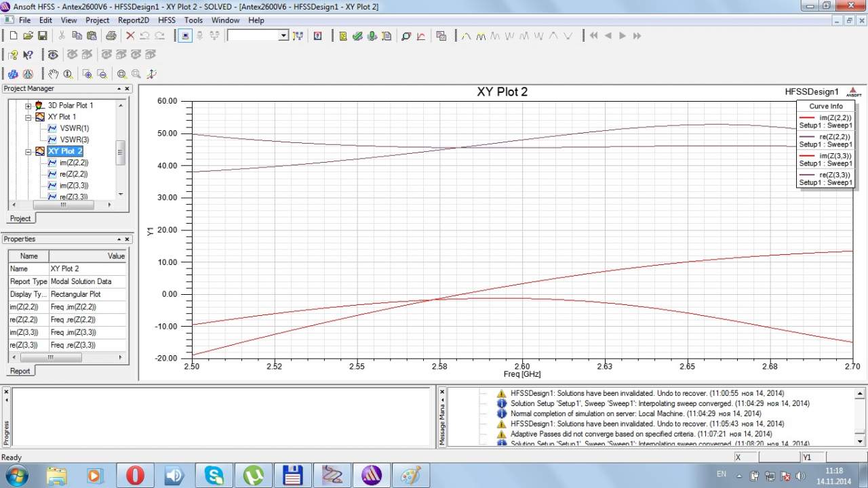
Task: Collapse the XY Plot 1 tree node
Action: (x=28, y=117)
